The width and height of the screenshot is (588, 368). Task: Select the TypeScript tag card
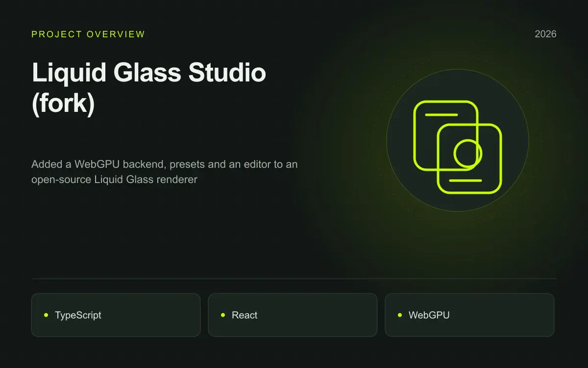pos(116,315)
